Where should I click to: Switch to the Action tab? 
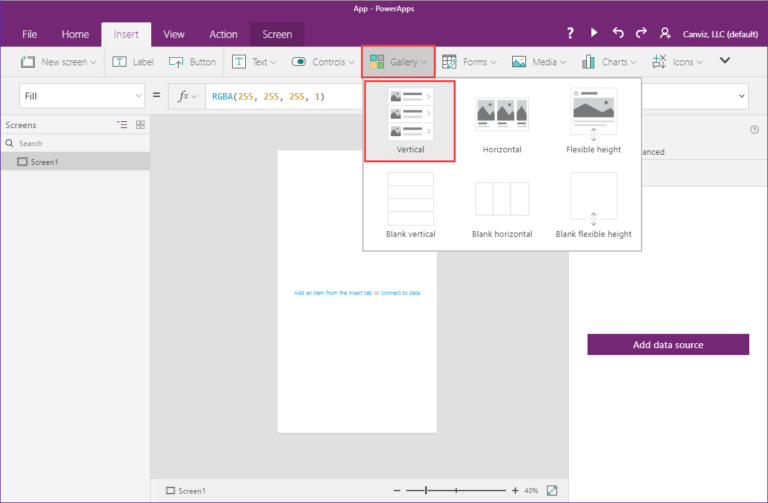pos(223,34)
